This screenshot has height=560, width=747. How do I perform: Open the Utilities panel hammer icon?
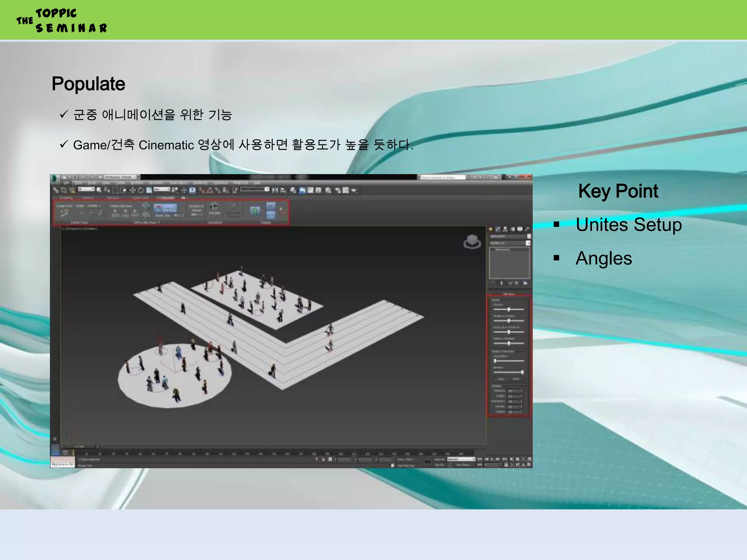click(527, 229)
